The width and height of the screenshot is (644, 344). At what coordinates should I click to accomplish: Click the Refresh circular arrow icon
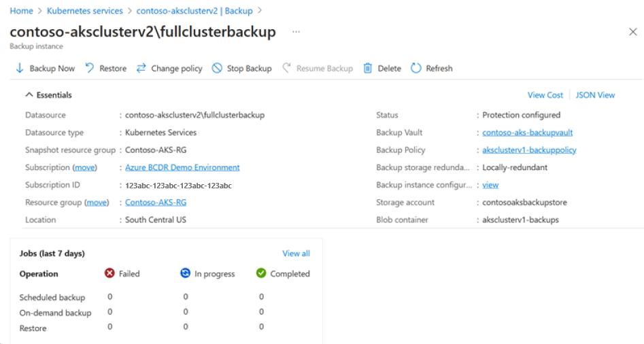(416, 68)
